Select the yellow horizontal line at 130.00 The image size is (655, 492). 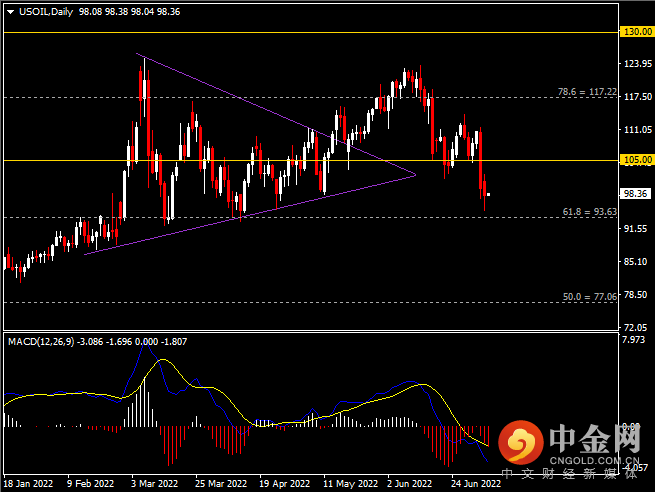(311, 32)
